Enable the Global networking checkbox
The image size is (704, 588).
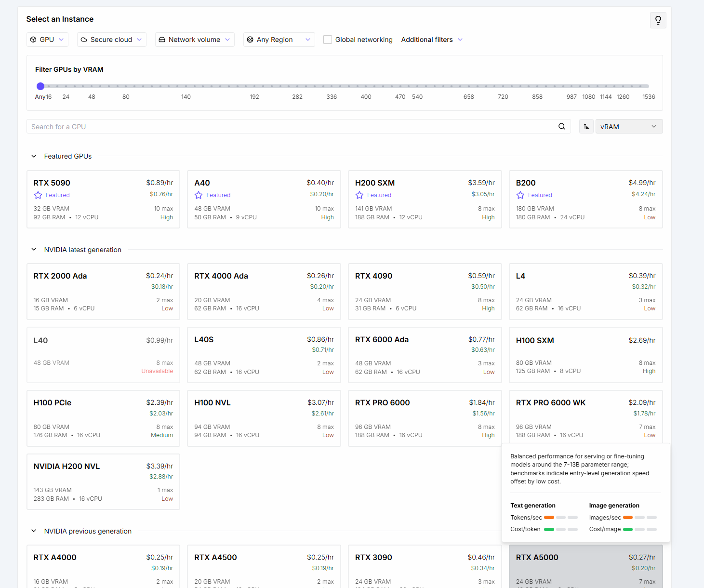328,40
